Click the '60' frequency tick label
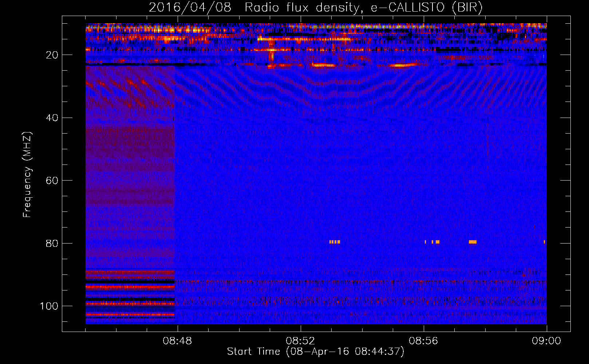This screenshot has height=364, width=589. click(52, 181)
